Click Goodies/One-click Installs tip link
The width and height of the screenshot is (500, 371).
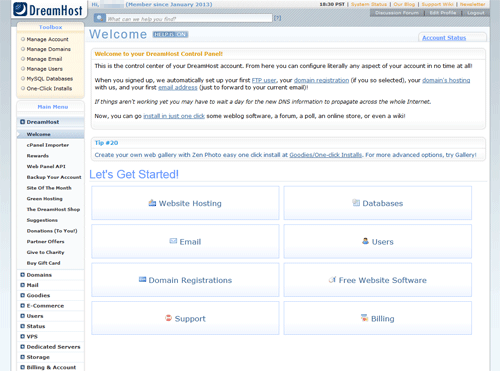pyautogui.click(x=326, y=155)
